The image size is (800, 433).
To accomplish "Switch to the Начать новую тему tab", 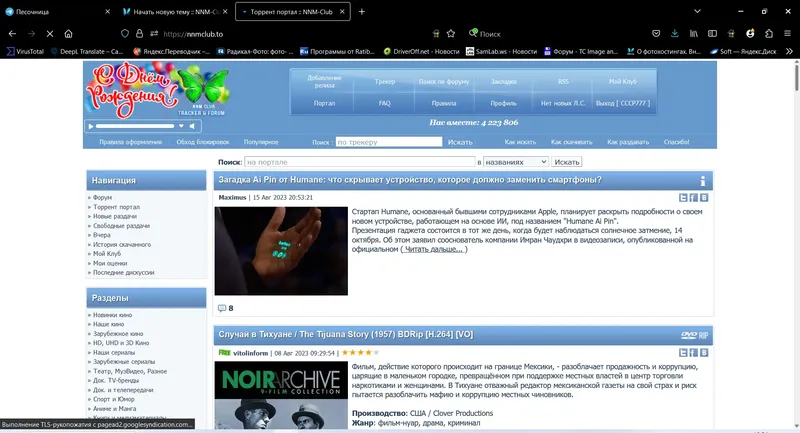I will pos(175,12).
